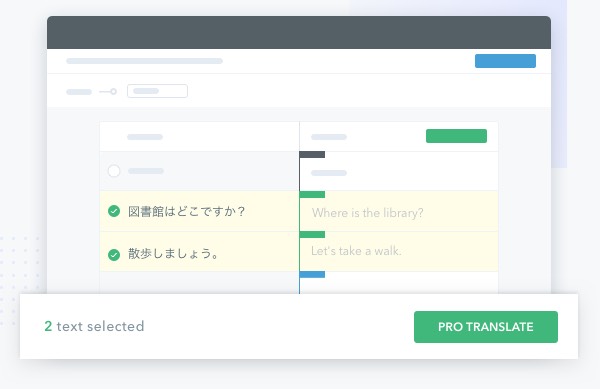Edit the translation "Let's take a walk."
The height and width of the screenshot is (389, 600).
tap(356, 251)
